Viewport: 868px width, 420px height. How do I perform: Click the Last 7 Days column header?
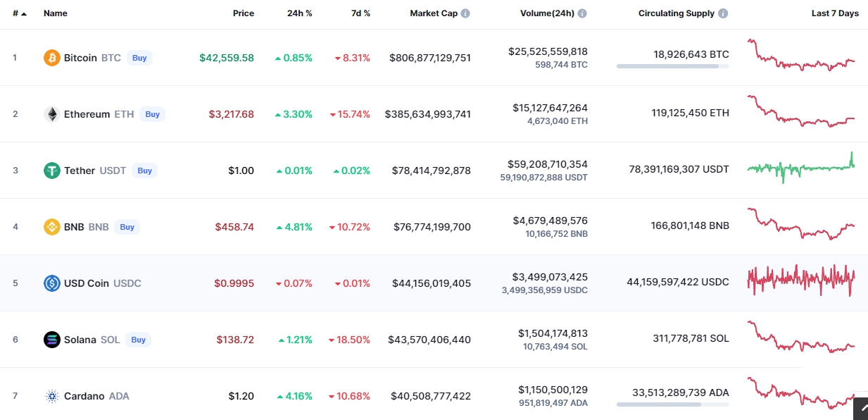[835, 13]
